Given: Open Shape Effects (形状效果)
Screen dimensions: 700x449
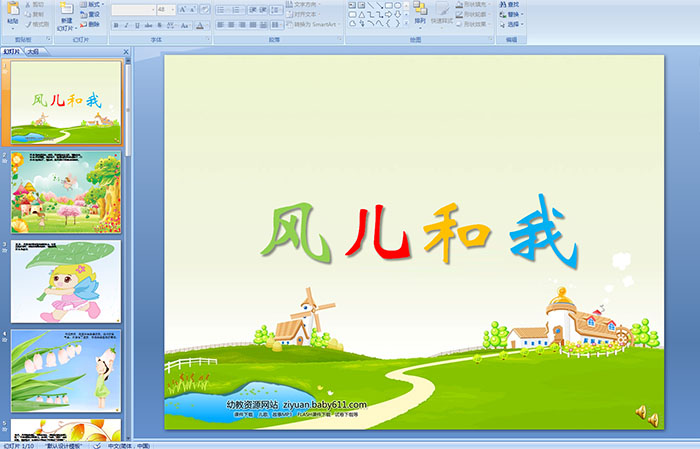Looking at the screenshot, I should point(474,24).
